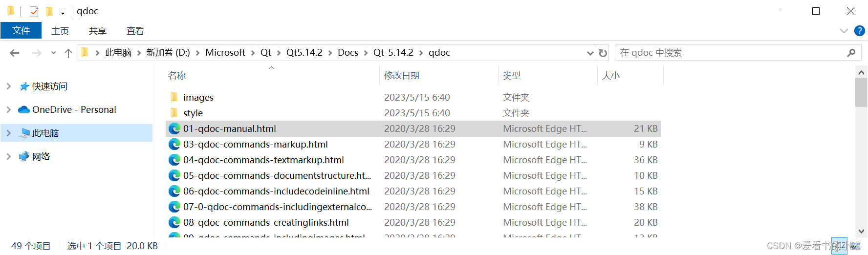Open the address bar history dropdown

coord(590,53)
